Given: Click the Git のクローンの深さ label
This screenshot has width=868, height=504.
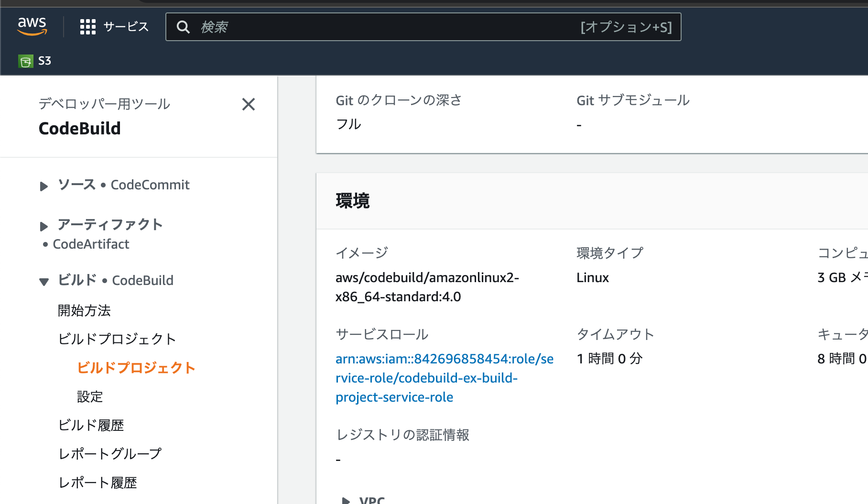Looking at the screenshot, I should point(399,100).
